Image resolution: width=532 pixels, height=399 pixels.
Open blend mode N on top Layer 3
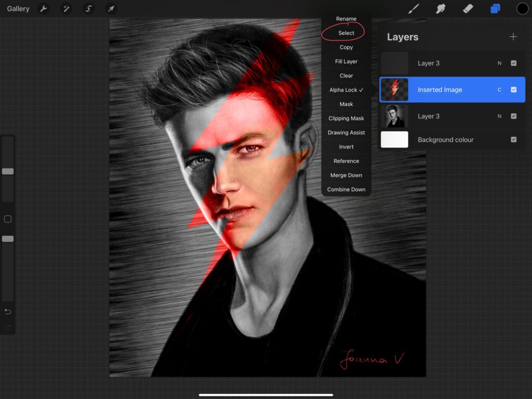pyautogui.click(x=499, y=63)
